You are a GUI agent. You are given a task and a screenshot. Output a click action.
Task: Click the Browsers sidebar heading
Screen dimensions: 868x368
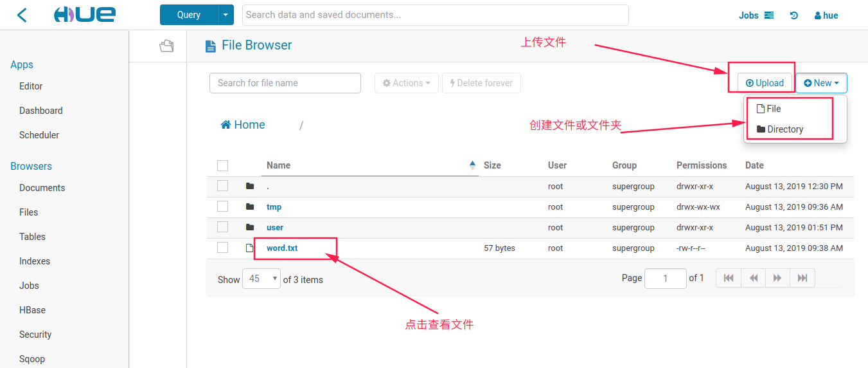31,167
